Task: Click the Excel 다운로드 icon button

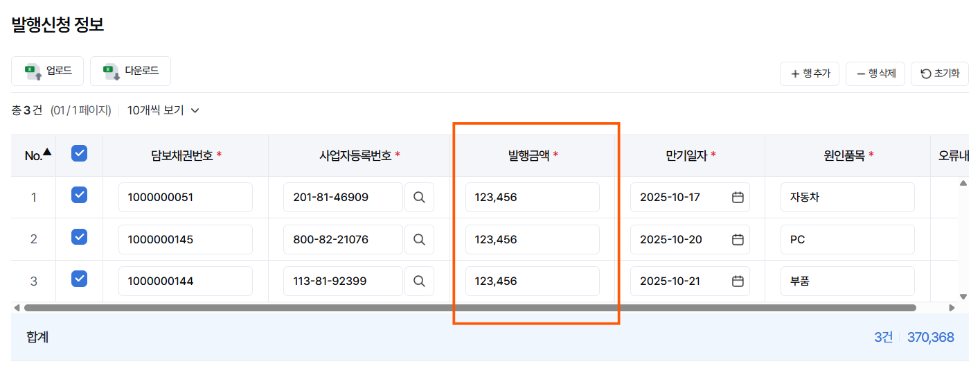Action: (130, 71)
